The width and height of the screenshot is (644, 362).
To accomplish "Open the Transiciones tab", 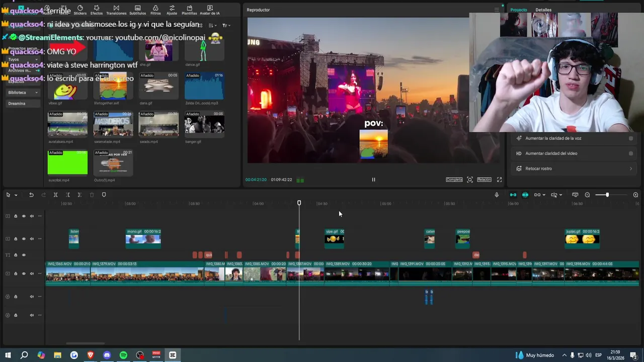I will [x=116, y=10].
